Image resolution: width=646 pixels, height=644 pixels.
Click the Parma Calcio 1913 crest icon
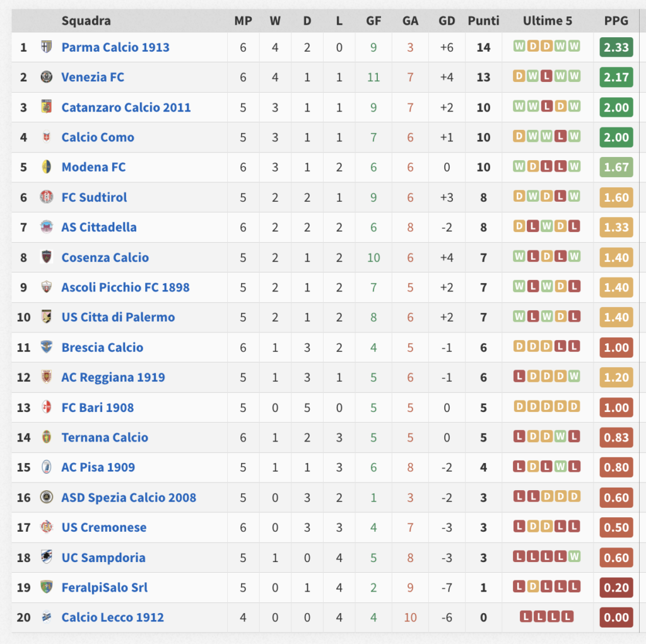click(47, 47)
